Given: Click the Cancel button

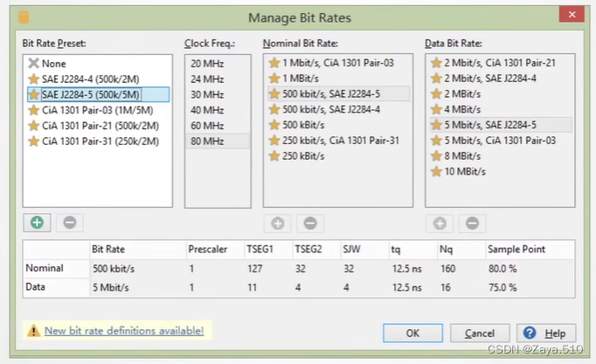Looking at the screenshot, I should coord(480,333).
